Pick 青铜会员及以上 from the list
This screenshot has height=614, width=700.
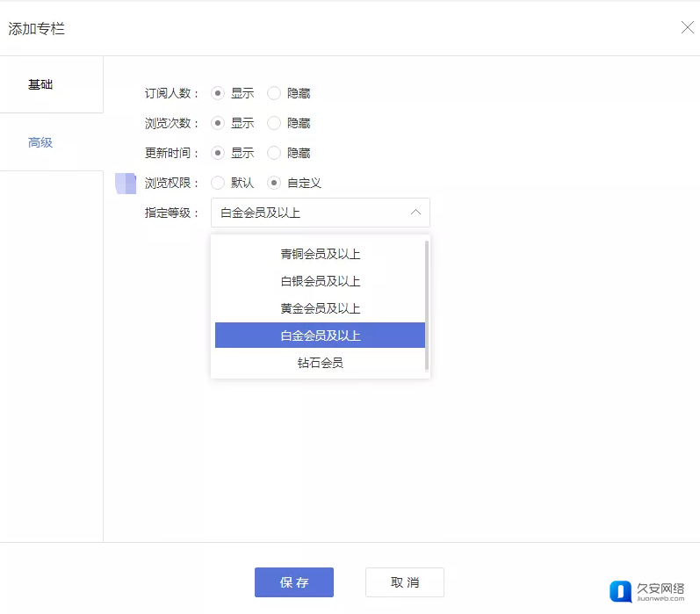[320, 255]
